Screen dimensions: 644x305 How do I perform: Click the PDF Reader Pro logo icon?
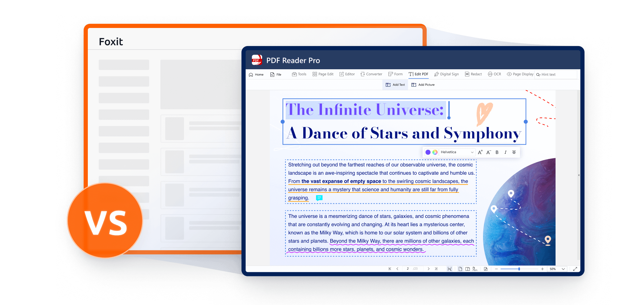pyautogui.click(x=257, y=60)
